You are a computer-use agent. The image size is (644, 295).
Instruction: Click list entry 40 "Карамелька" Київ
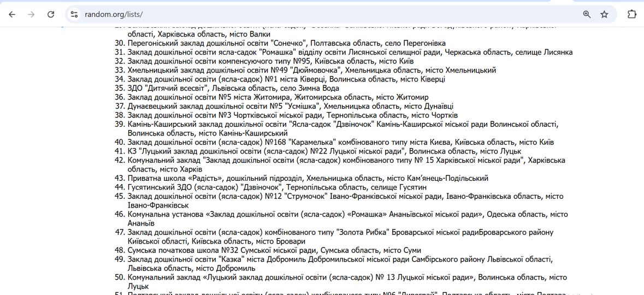coord(340,143)
